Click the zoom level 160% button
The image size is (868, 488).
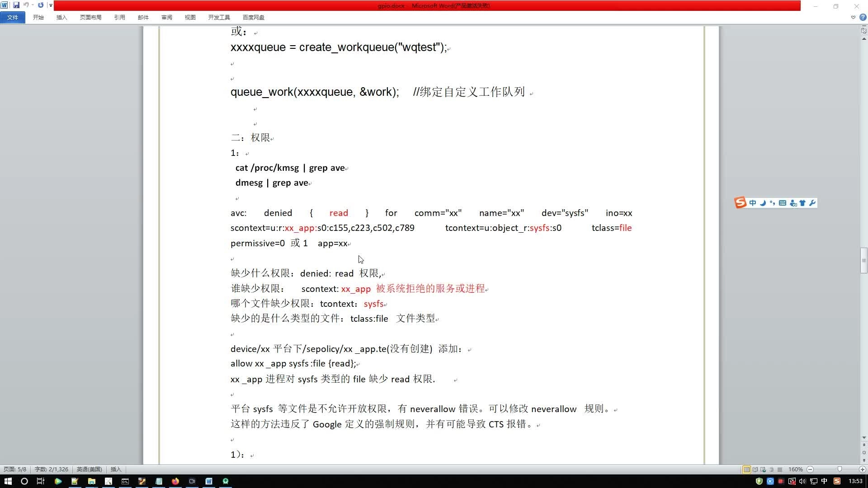[795, 469]
